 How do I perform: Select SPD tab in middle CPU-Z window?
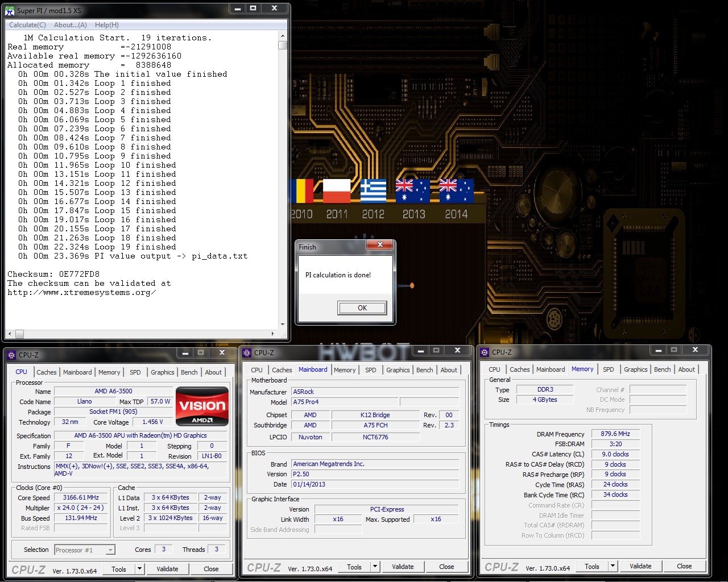point(371,370)
